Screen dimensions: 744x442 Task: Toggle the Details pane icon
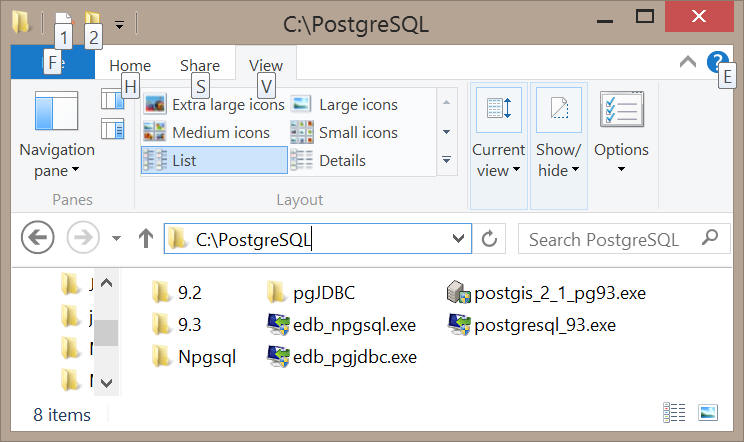coord(112,129)
